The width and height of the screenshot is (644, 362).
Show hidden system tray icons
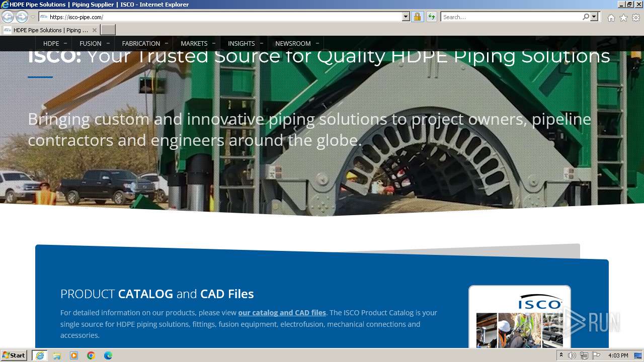click(x=561, y=355)
